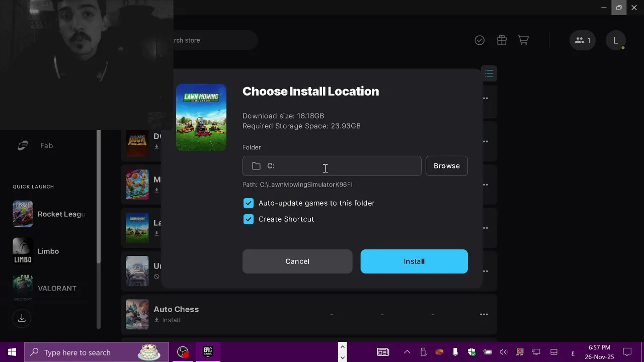Click the touchpad tray icon
Image resolution: width=644 pixels, height=362 pixels.
(x=554, y=352)
